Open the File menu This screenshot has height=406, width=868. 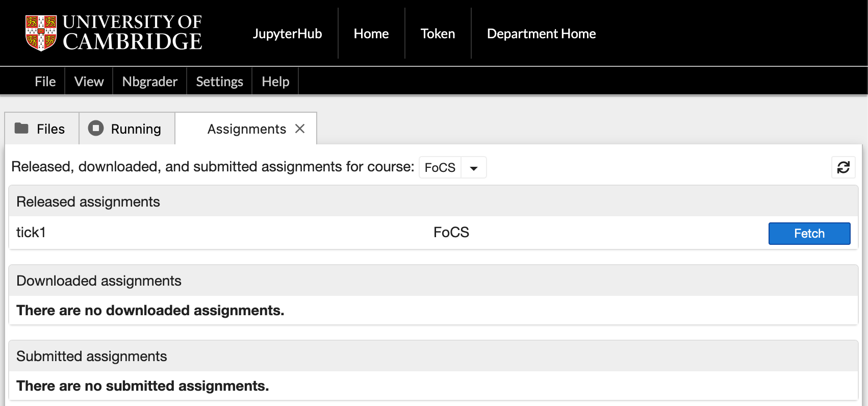(45, 82)
